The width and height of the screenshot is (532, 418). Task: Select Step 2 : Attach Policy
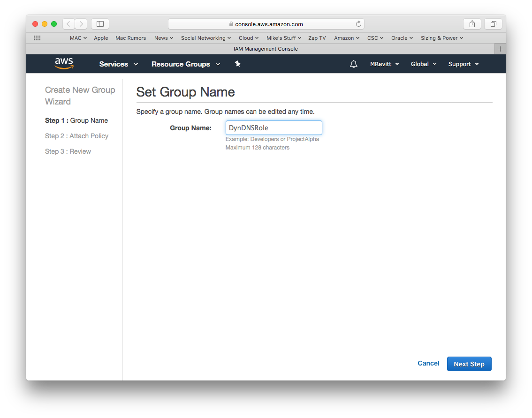coord(76,136)
